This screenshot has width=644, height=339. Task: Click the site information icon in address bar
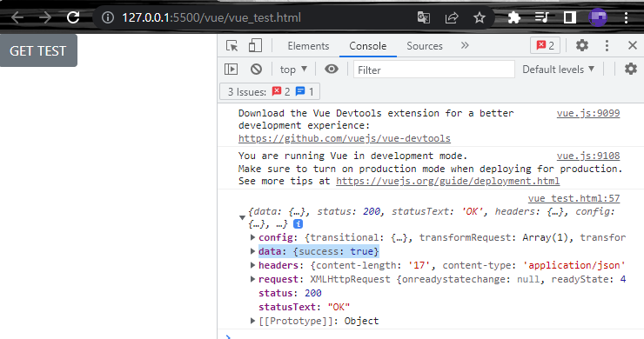(108, 17)
